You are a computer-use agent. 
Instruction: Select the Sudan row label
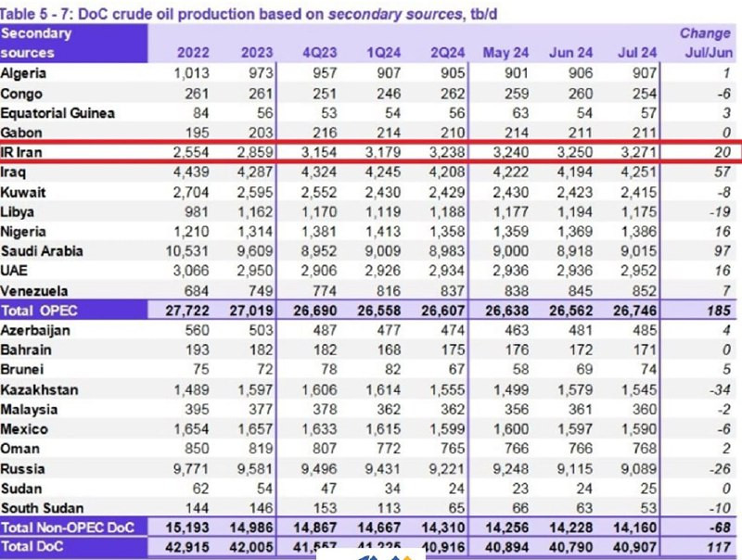click(21, 488)
